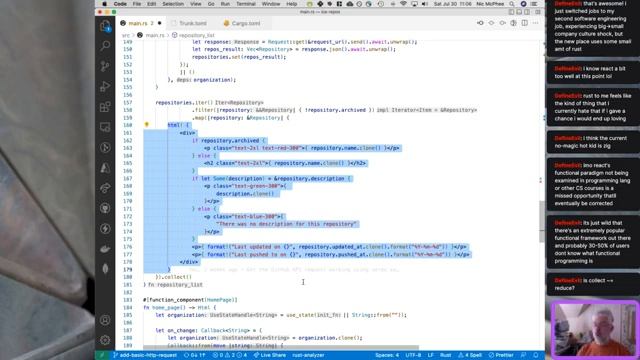Open the Explorer view in activity bar
The width and height of the screenshot is (640, 360).
[105, 26]
